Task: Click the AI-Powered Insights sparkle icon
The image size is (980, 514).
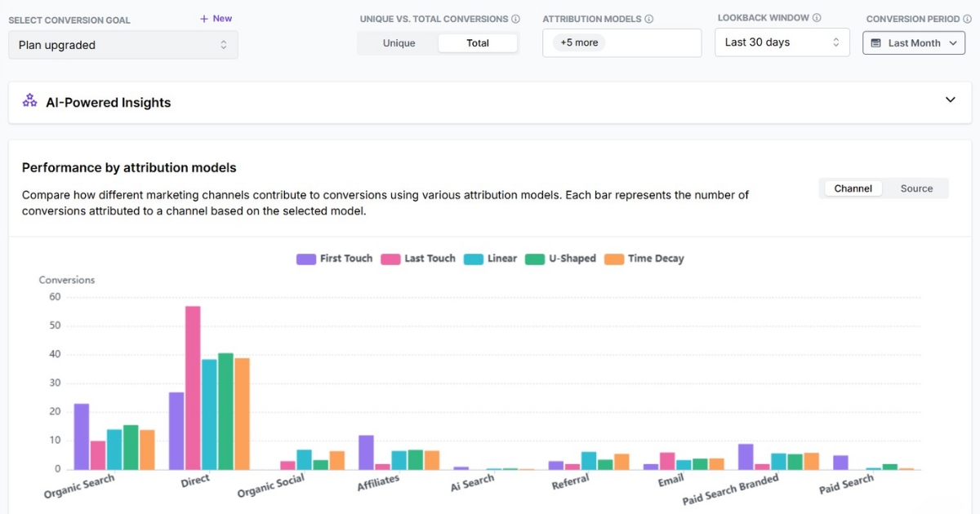Action: coord(29,102)
